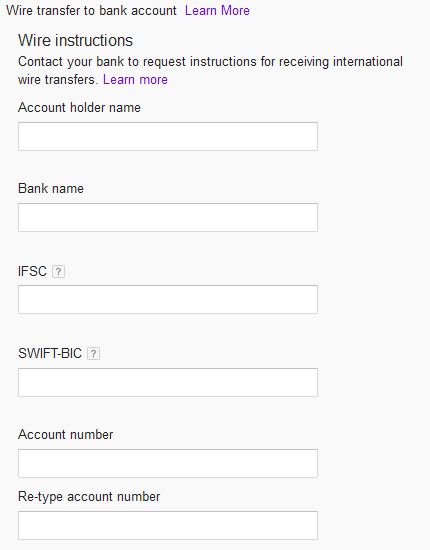
Task: Follow the 'Learn More' link beside Wire transfer
Action: coord(217,11)
